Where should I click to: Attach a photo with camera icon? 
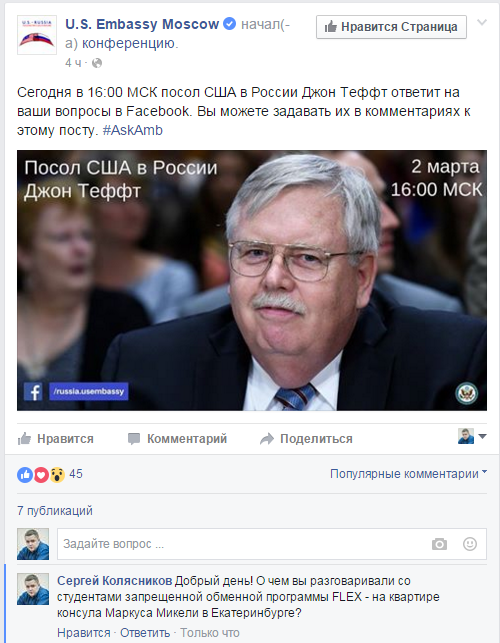tap(439, 544)
